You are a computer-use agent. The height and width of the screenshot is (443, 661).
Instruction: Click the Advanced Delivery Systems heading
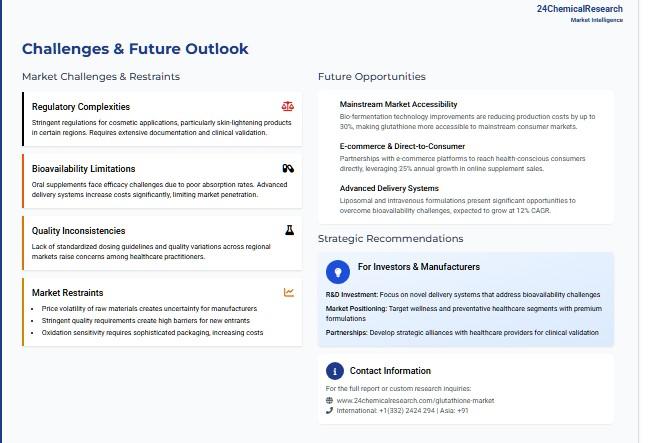(389, 188)
